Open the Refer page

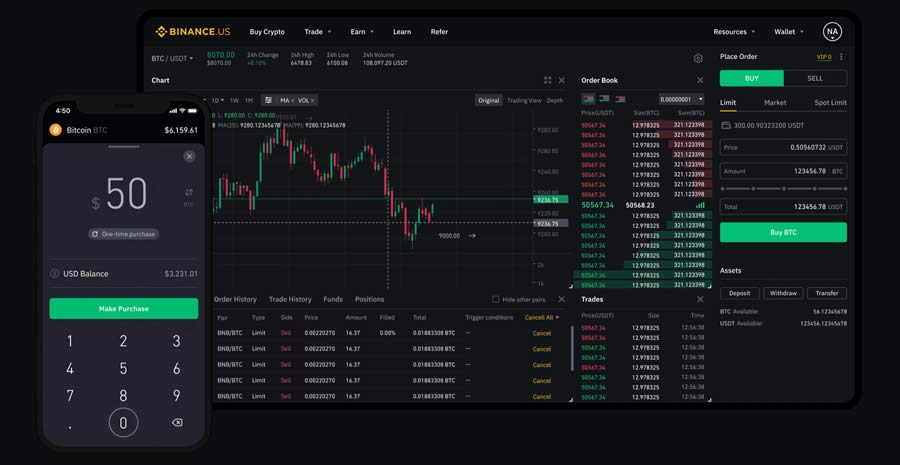tap(439, 32)
